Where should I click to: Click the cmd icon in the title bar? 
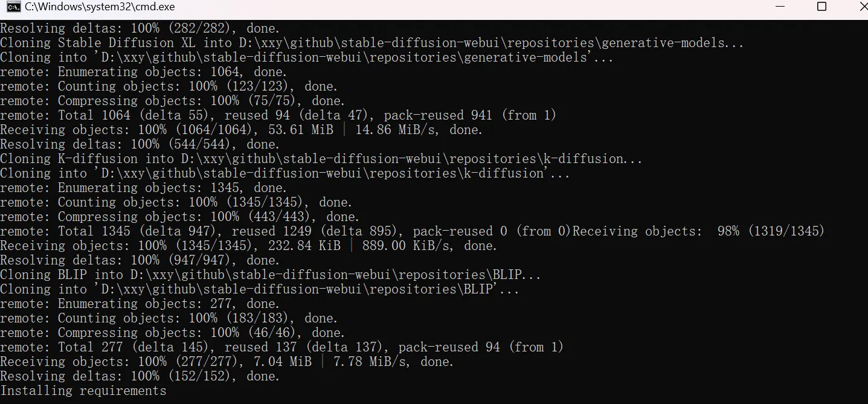point(11,7)
